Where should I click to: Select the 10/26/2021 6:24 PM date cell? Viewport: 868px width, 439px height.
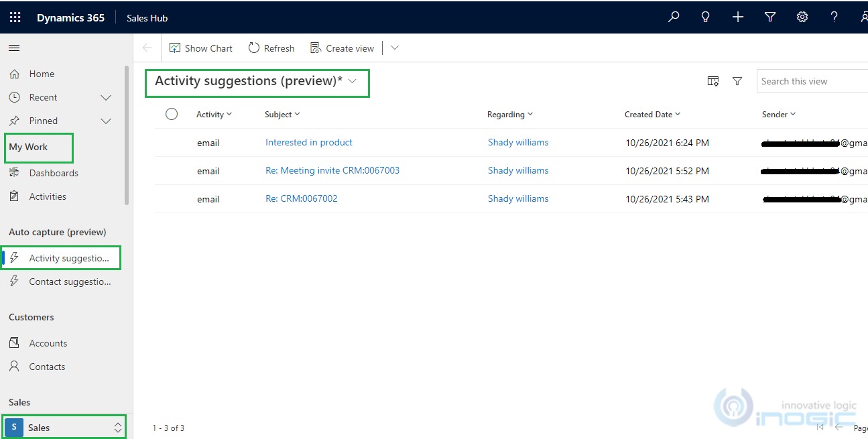[667, 143]
